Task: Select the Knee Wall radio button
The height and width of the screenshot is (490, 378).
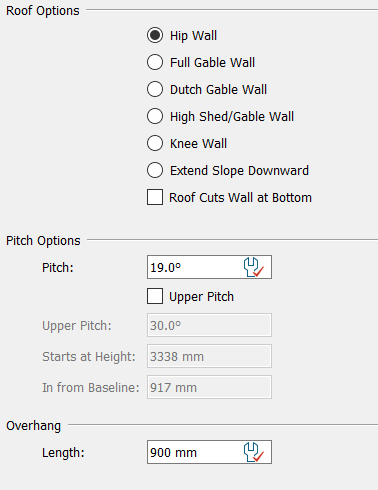Action: coord(155,143)
